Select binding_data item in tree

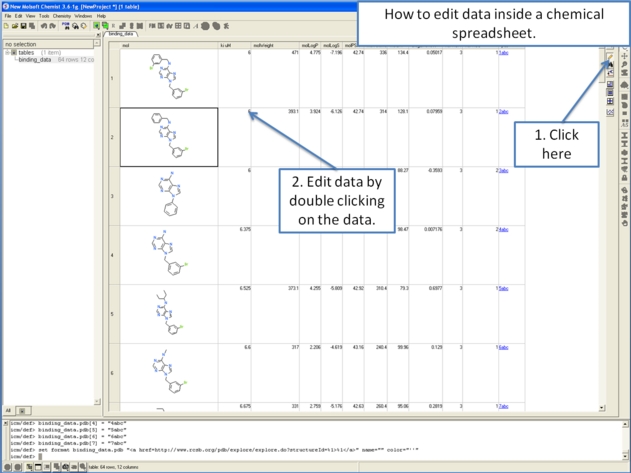click(x=34, y=60)
